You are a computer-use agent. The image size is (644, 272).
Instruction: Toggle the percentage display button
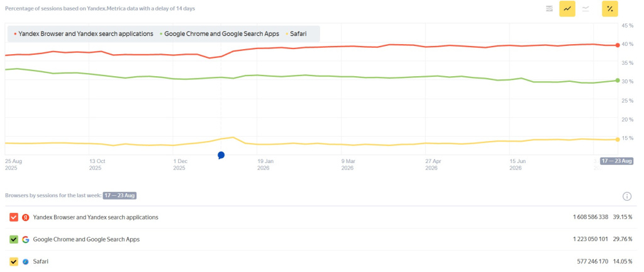tap(610, 9)
